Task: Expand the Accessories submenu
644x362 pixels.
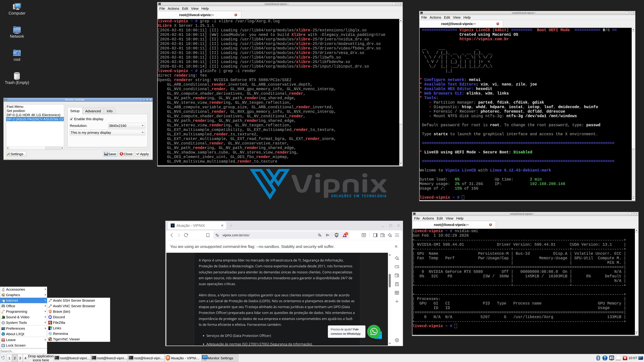Action: click(23, 289)
